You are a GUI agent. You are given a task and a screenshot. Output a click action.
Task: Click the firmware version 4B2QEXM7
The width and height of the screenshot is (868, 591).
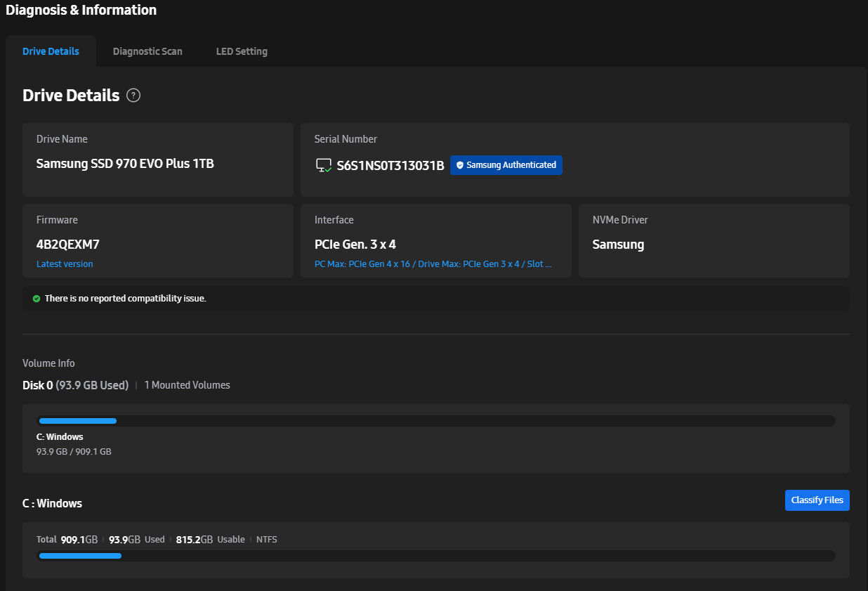coord(67,245)
